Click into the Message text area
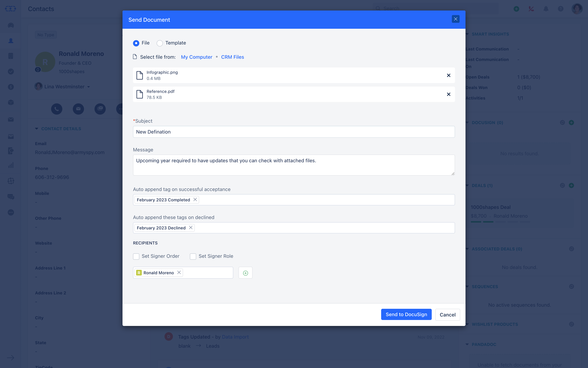 point(294,165)
